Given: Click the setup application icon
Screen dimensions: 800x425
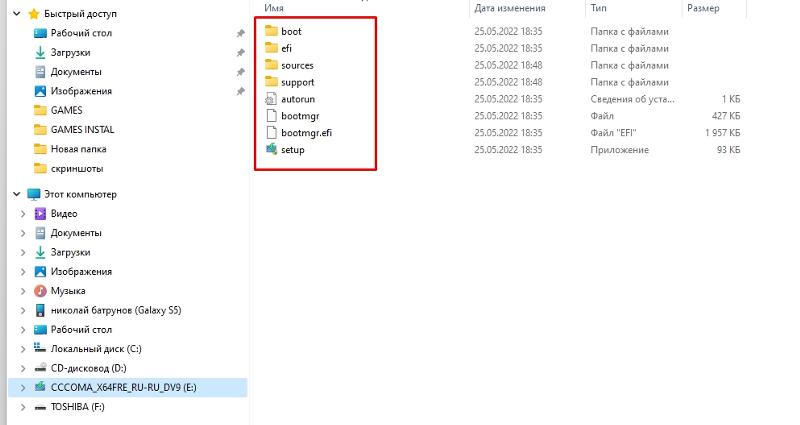Looking at the screenshot, I should coord(271,149).
